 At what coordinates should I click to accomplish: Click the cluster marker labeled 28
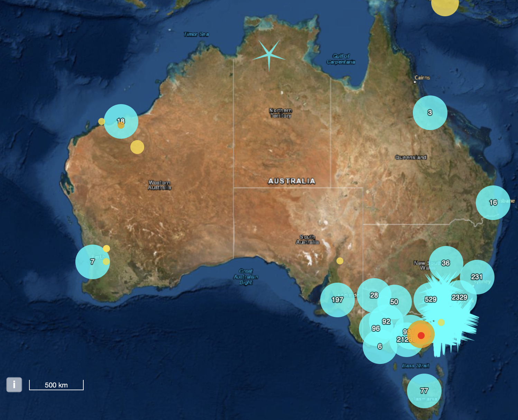(x=374, y=295)
